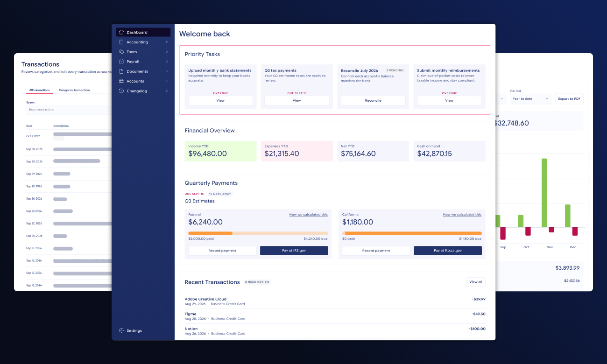Open the Figma transaction row
The width and height of the screenshot is (607, 364).
335,316
